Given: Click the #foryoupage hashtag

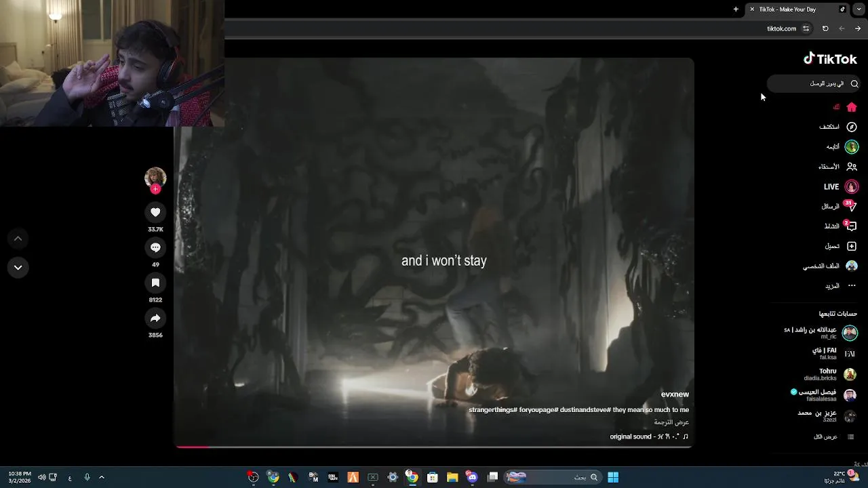Looking at the screenshot, I should tap(539, 410).
